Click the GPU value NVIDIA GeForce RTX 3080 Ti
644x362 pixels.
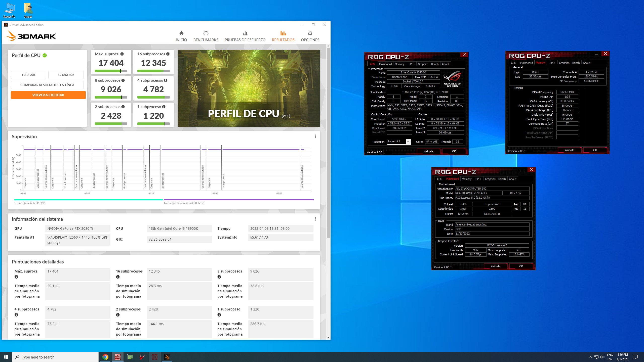click(x=78, y=229)
